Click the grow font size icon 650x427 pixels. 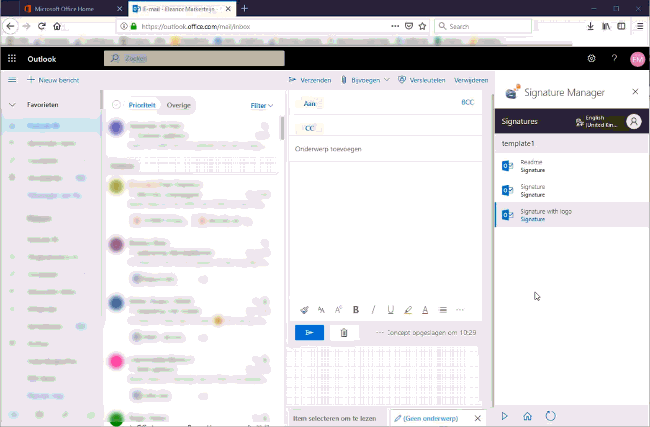[338, 310]
